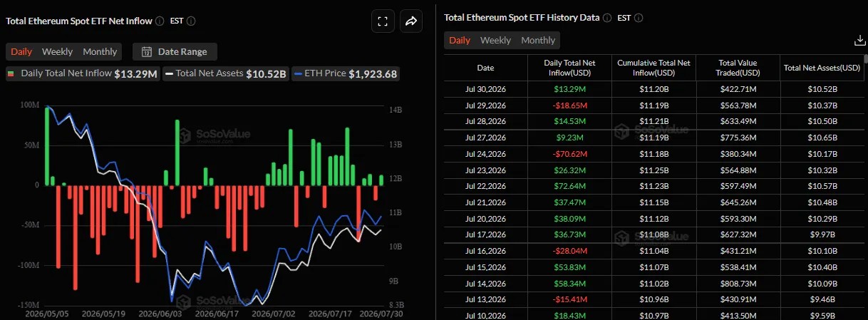Screen dimensions: 868x320
Task: Click info icon next to history EST label
Action: click(x=639, y=18)
